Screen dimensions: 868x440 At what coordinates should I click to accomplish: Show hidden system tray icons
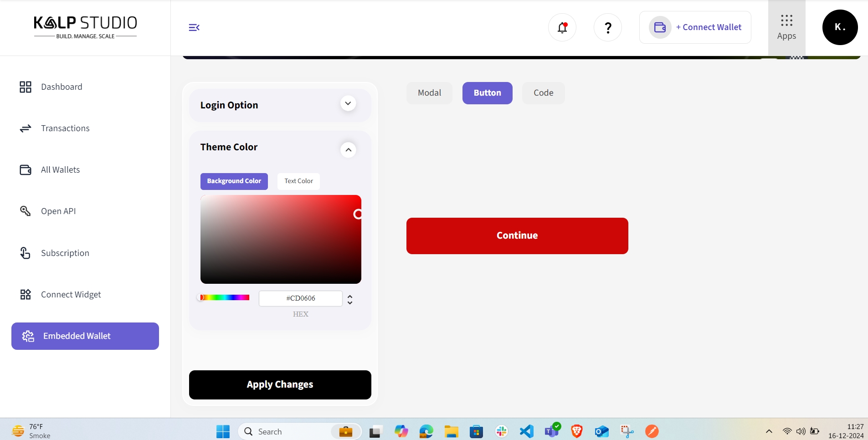769,431
